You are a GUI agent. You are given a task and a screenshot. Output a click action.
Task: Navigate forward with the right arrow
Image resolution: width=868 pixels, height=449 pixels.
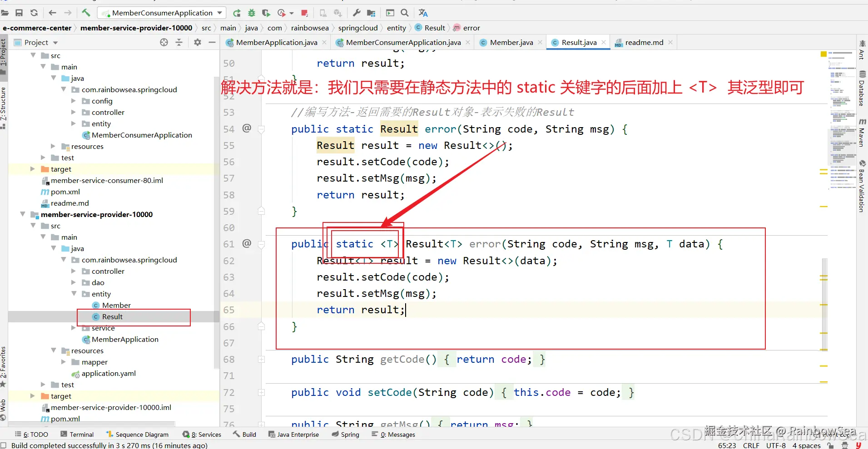click(68, 13)
